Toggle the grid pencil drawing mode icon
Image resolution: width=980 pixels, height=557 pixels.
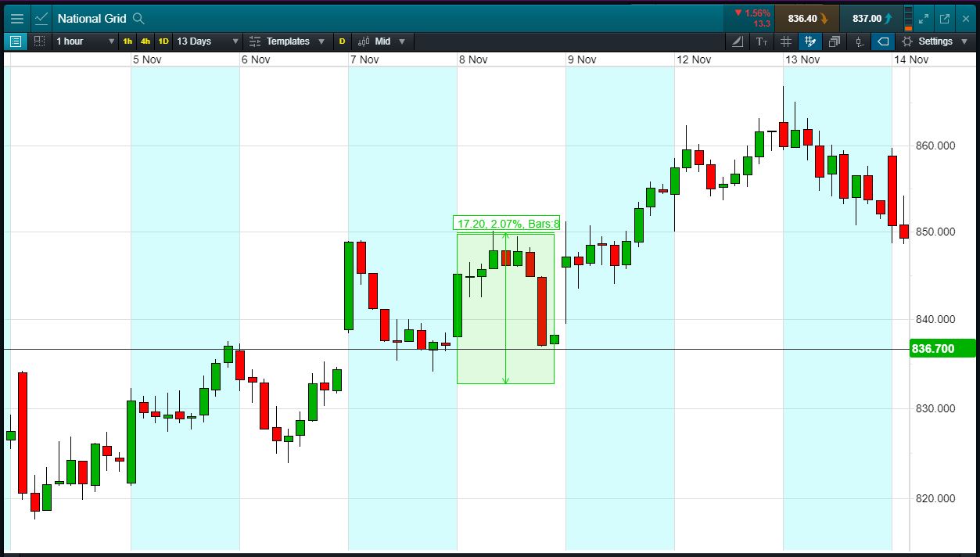click(810, 41)
